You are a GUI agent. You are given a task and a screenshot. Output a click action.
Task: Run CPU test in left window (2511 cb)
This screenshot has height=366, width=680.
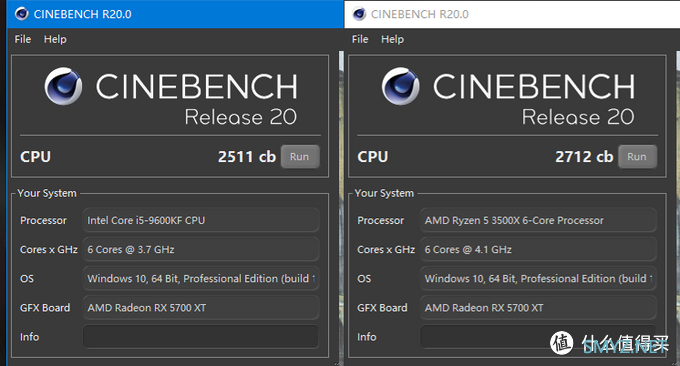point(300,157)
